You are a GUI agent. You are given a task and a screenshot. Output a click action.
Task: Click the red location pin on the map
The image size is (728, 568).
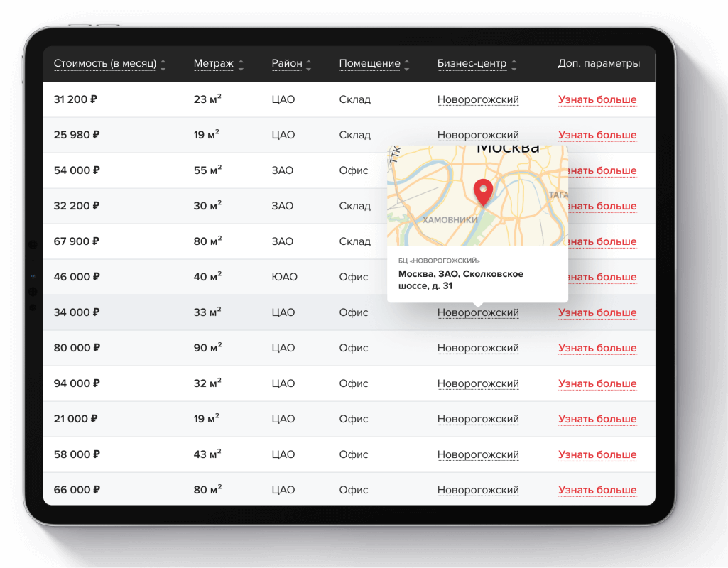[x=483, y=192]
